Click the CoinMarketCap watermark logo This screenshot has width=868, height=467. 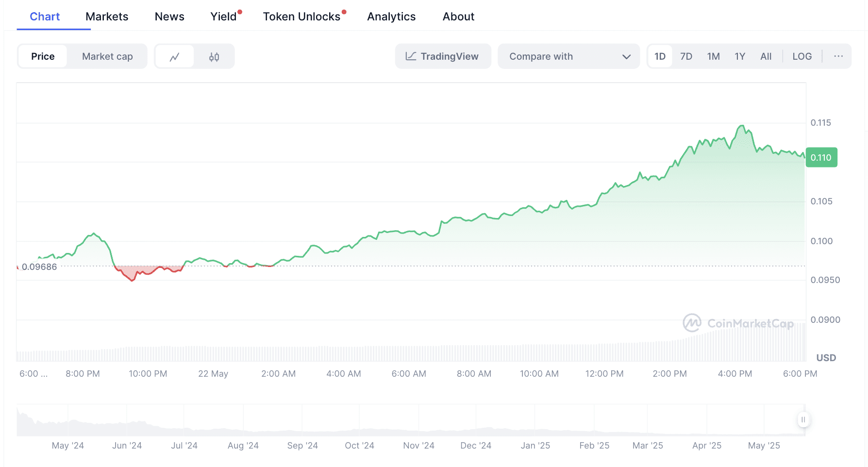pos(691,323)
